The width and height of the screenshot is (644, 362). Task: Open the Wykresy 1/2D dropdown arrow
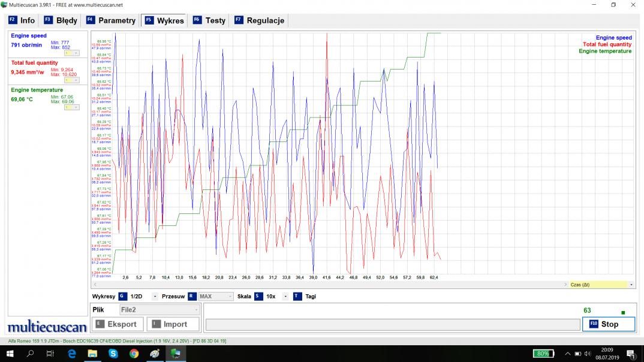155,297
